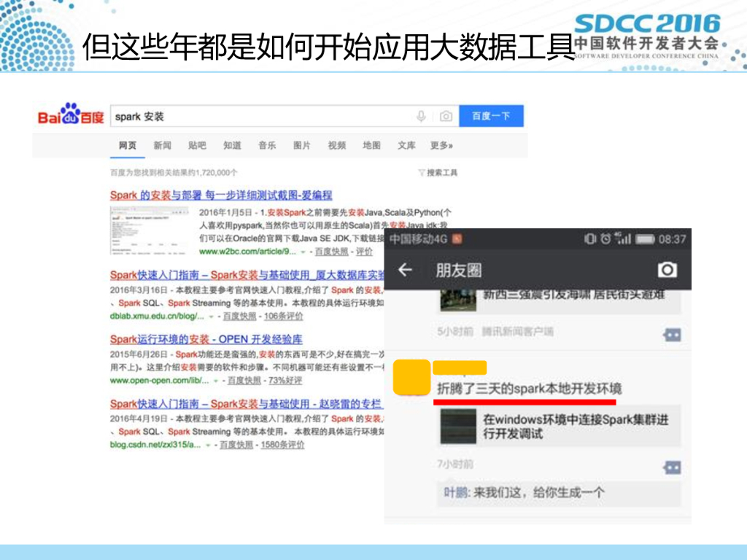
Task: Click the www.open-open.com/lib URL
Action: (159, 381)
